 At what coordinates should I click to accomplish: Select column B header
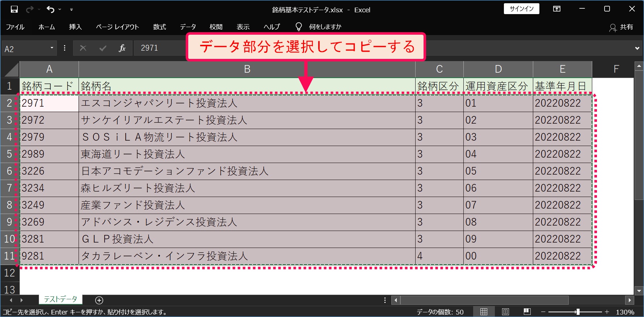pyautogui.click(x=247, y=69)
